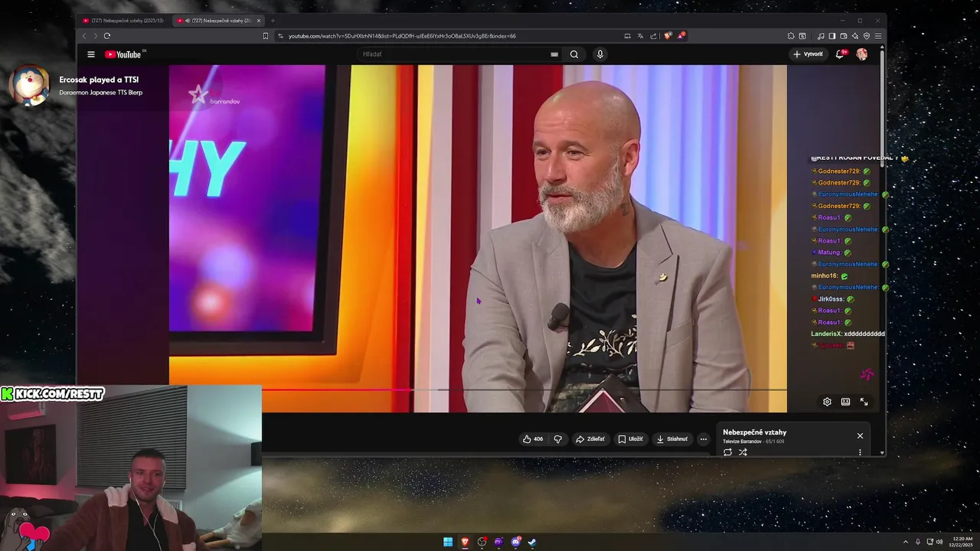Bookmark this page via bookmark icon
The width and height of the screenshot is (980, 551).
[266, 36]
